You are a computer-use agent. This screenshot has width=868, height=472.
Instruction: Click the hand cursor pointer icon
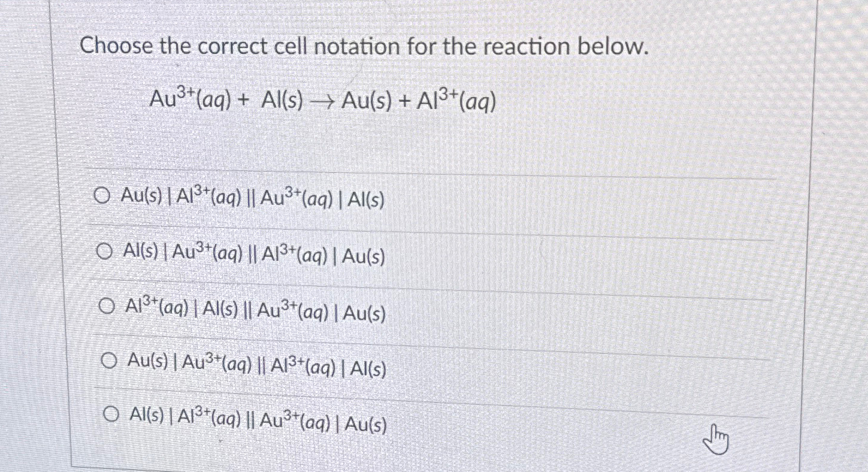(717, 439)
